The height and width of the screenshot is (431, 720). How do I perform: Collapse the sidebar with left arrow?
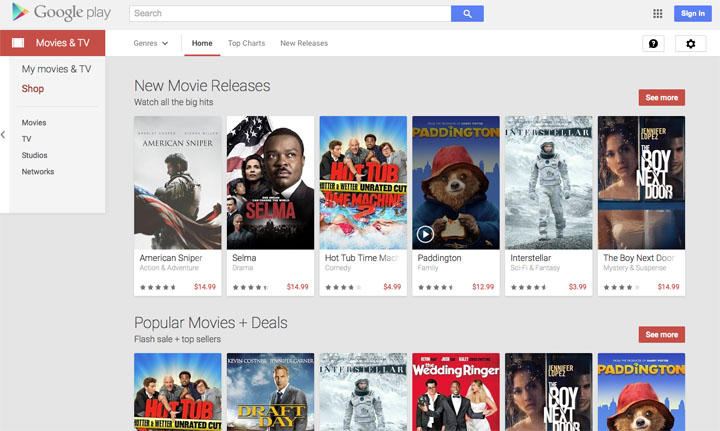pos(4,134)
